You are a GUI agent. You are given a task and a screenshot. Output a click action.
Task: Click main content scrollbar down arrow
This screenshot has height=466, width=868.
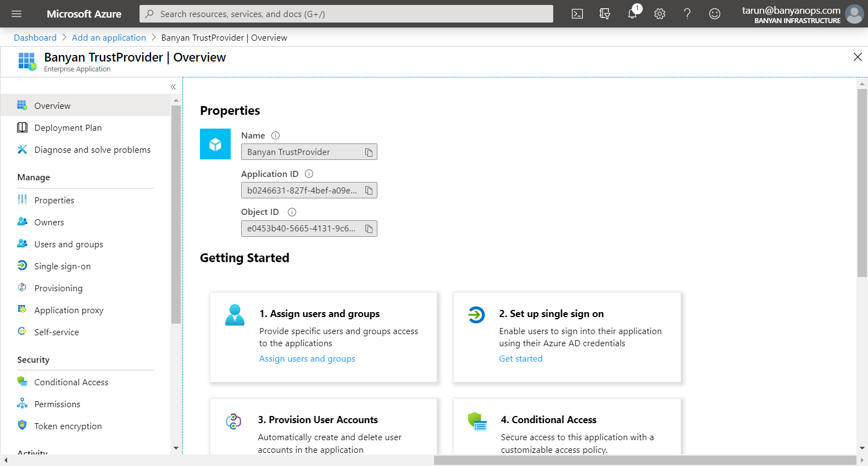pos(862,448)
